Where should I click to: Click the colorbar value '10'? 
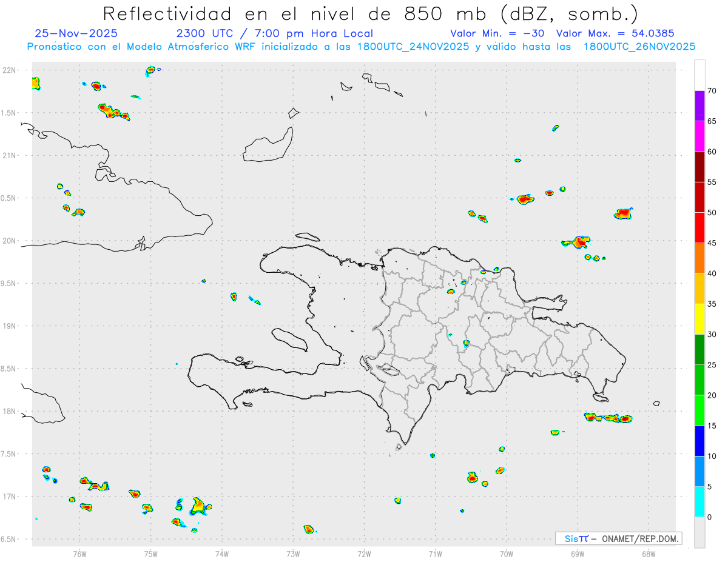[x=712, y=456]
